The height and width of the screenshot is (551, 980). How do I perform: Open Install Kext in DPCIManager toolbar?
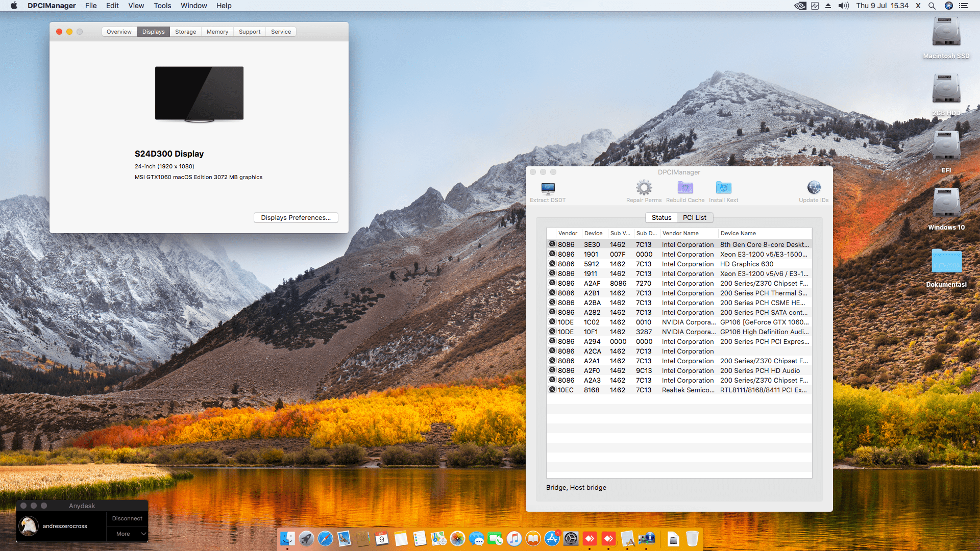point(723,188)
